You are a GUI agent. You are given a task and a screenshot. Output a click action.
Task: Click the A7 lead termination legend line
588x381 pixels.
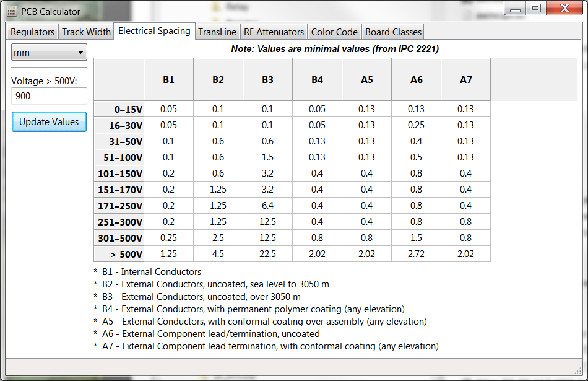(266, 346)
